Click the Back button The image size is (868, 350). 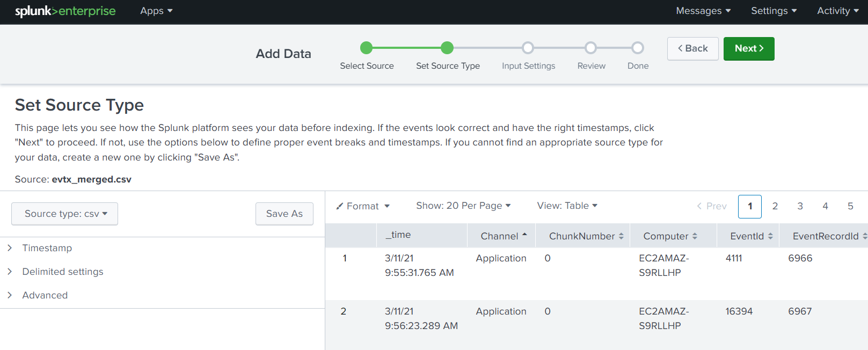click(x=692, y=48)
